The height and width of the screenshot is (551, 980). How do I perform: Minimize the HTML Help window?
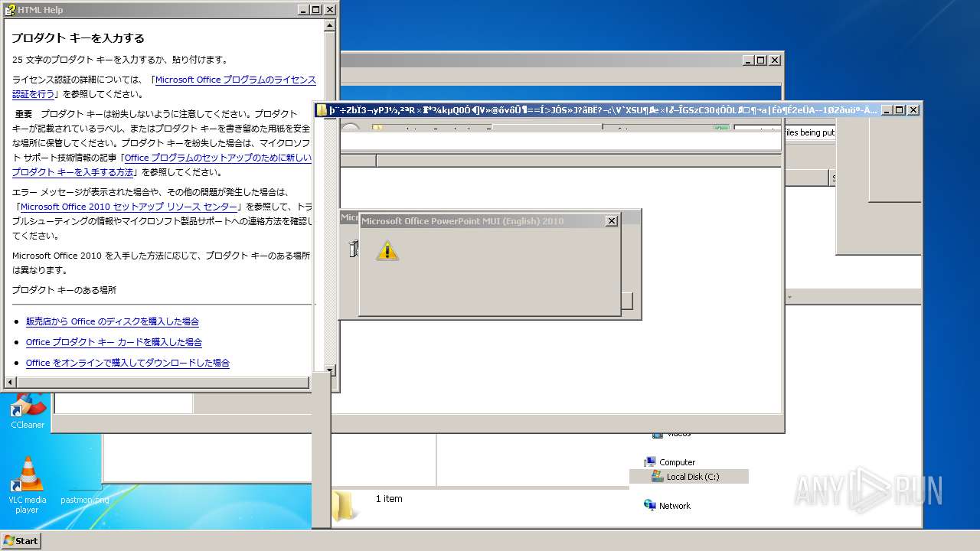pos(302,10)
